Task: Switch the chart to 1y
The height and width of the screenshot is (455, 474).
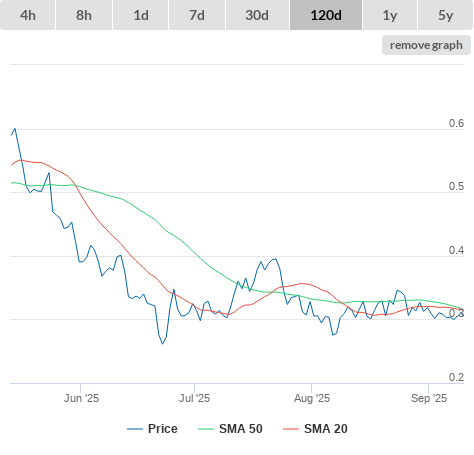Action: click(390, 15)
